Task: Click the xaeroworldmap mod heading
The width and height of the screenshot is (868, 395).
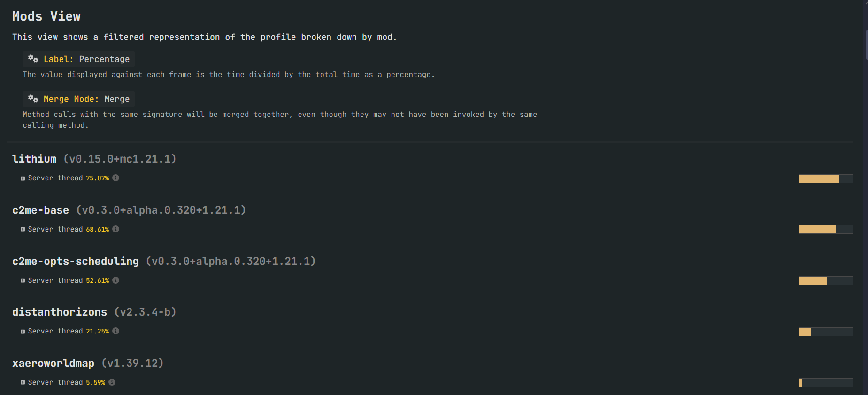Action: click(53, 364)
